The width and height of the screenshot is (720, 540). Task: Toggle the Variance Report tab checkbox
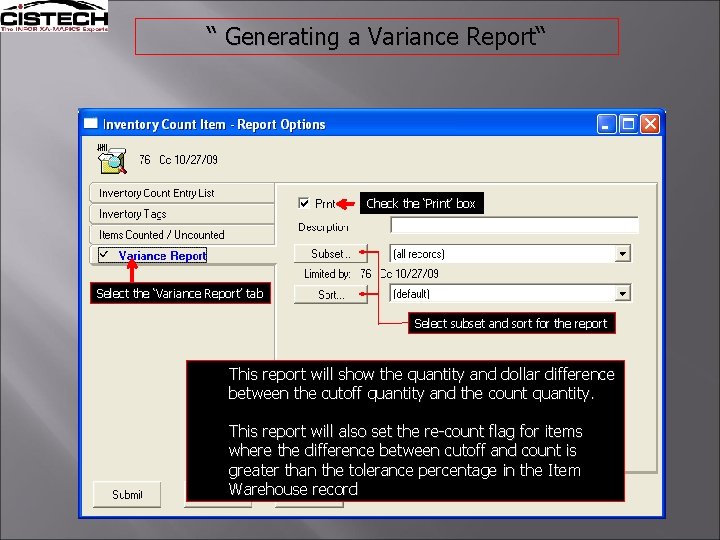[x=104, y=255]
